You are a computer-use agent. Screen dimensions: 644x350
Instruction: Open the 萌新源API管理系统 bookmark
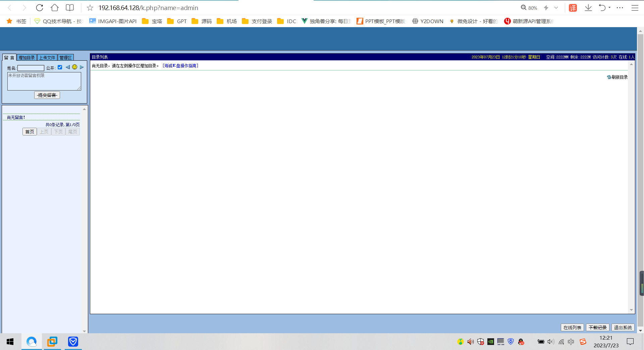528,21
